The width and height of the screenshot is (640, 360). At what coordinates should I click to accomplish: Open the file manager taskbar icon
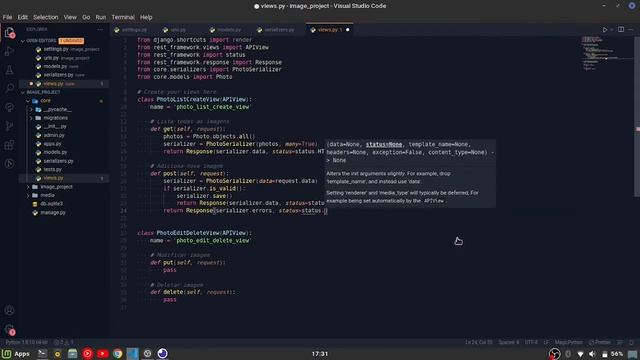point(72,353)
